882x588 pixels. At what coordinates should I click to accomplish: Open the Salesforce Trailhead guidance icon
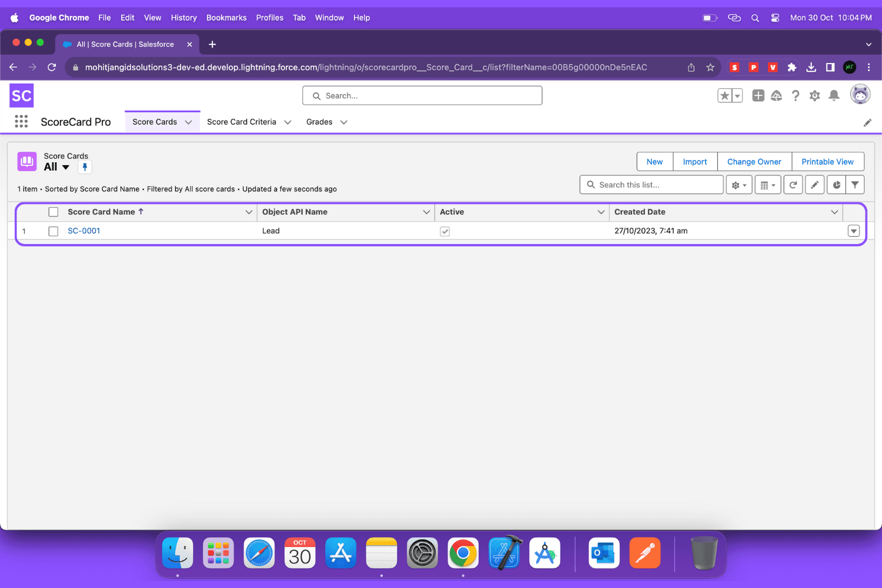click(x=777, y=96)
